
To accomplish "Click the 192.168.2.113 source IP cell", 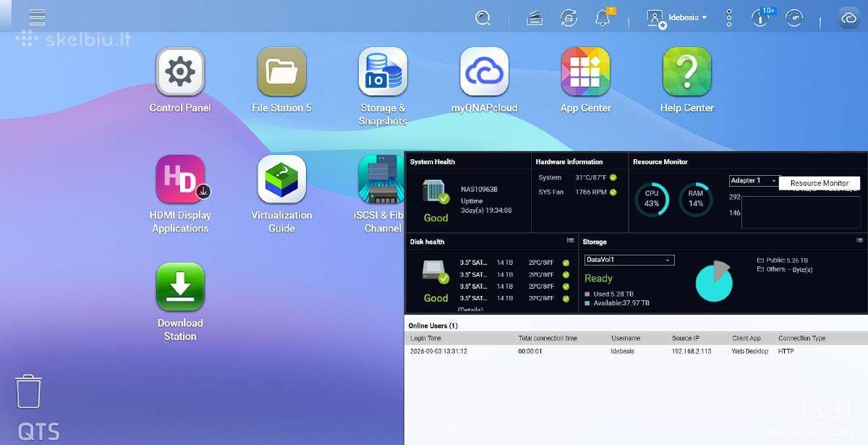I will pos(692,351).
